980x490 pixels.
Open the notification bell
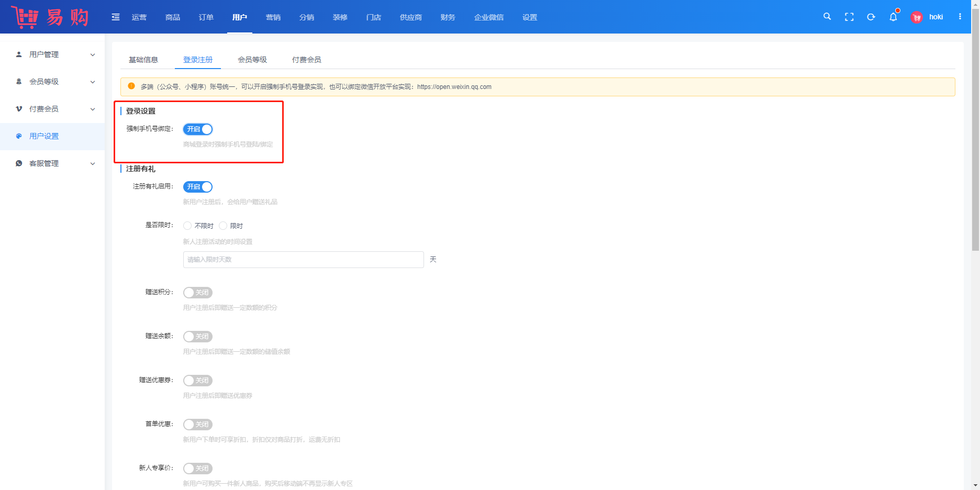(893, 17)
